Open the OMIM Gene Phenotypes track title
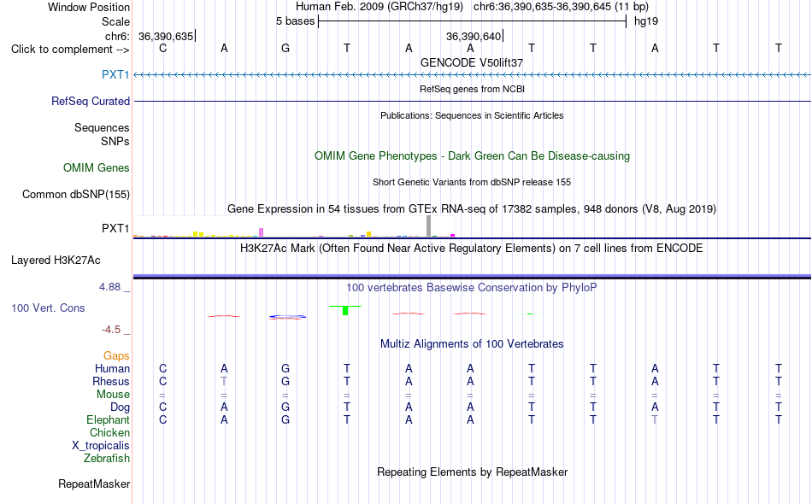812x504 pixels. pos(472,156)
